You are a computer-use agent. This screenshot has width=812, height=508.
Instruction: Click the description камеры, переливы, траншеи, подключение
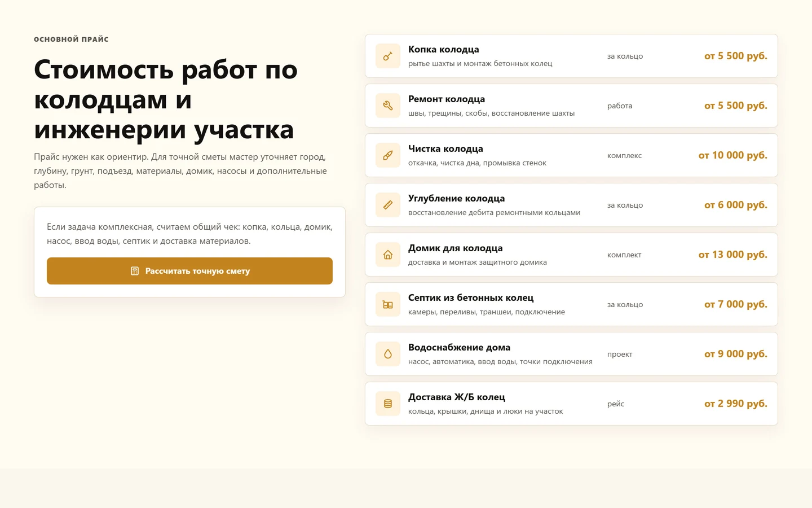tap(487, 312)
